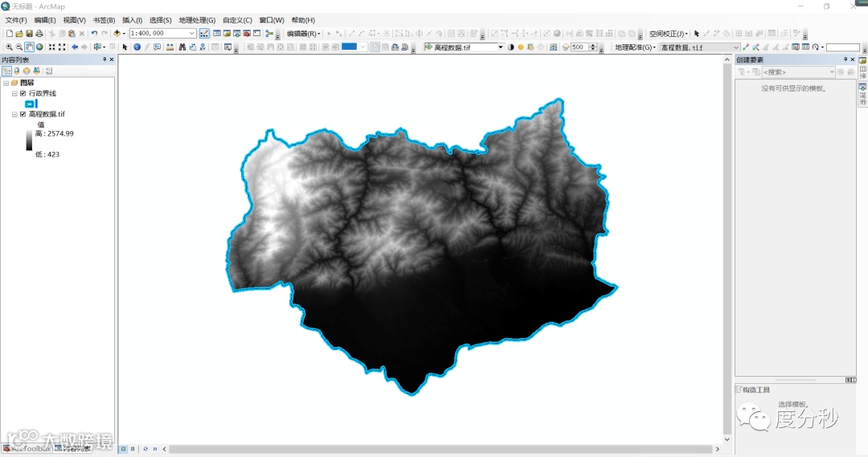The image size is (868, 457).
Task: Click the template search box <搜索>
Action: point(798,72)
